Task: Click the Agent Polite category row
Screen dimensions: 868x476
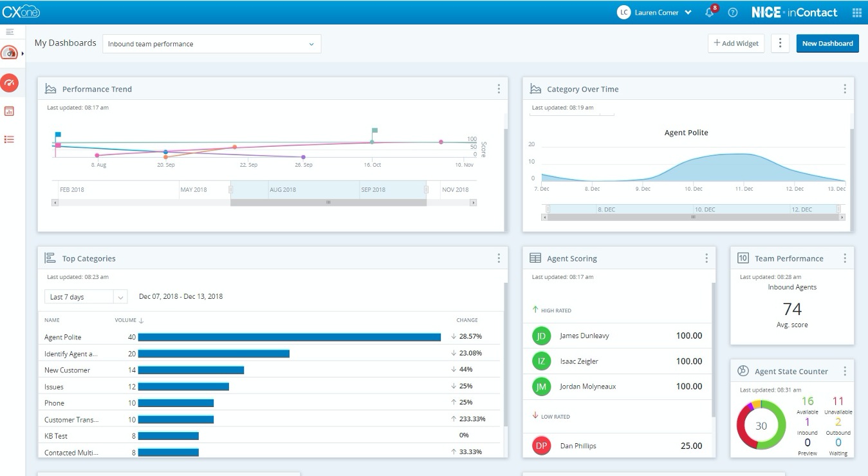Action: pos(63,337)
